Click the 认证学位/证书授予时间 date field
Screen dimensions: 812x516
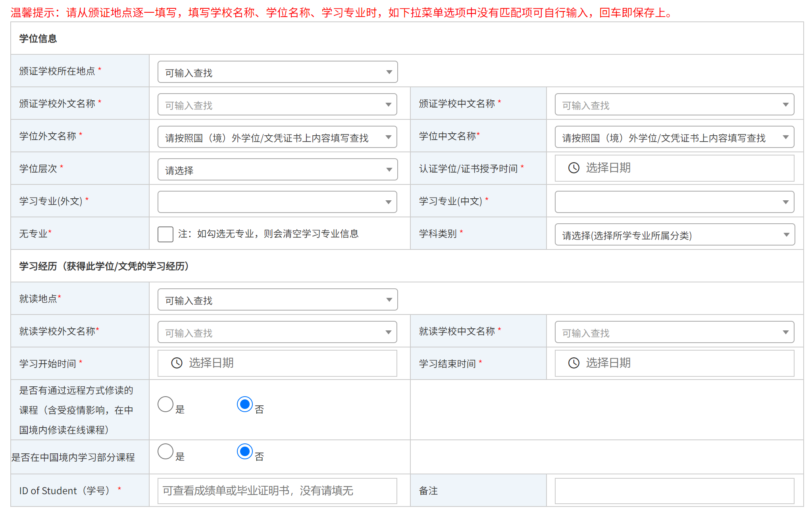[675, 168]
